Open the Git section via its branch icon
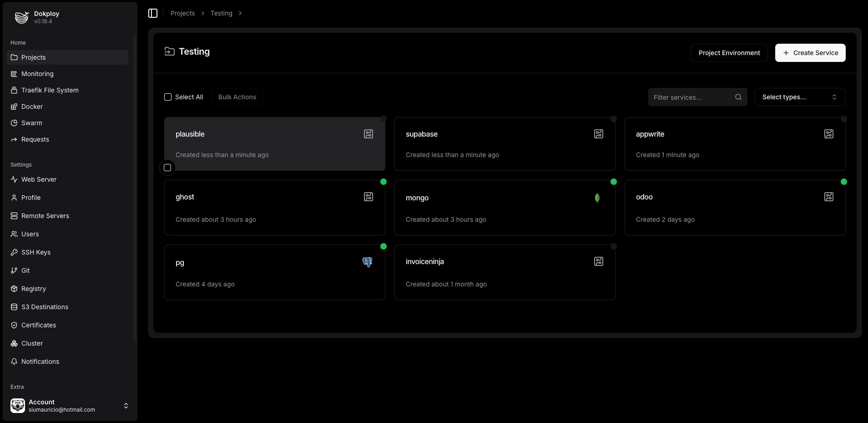Viewport: 868px width, 423px height. point(13,270)
